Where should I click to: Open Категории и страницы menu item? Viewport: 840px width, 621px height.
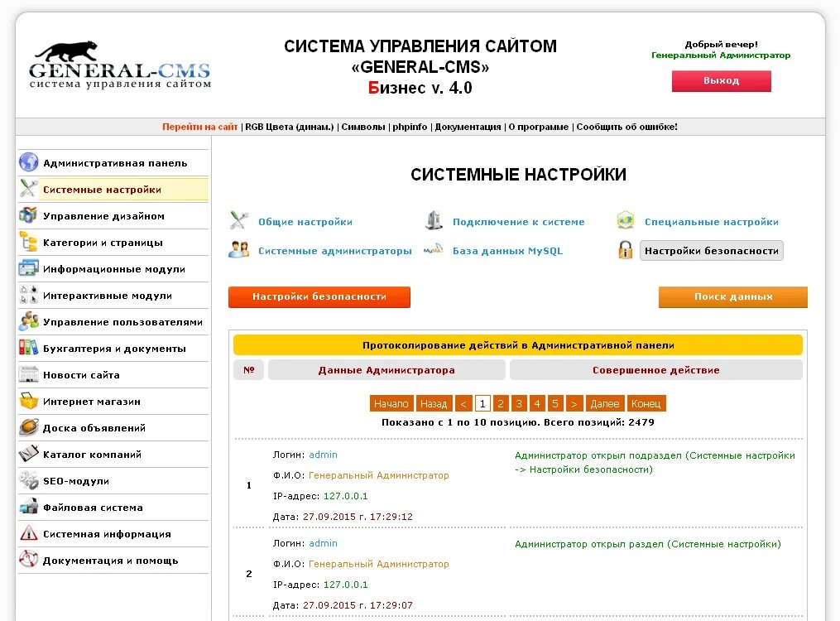pyautogui.click(x=103, y=243)
